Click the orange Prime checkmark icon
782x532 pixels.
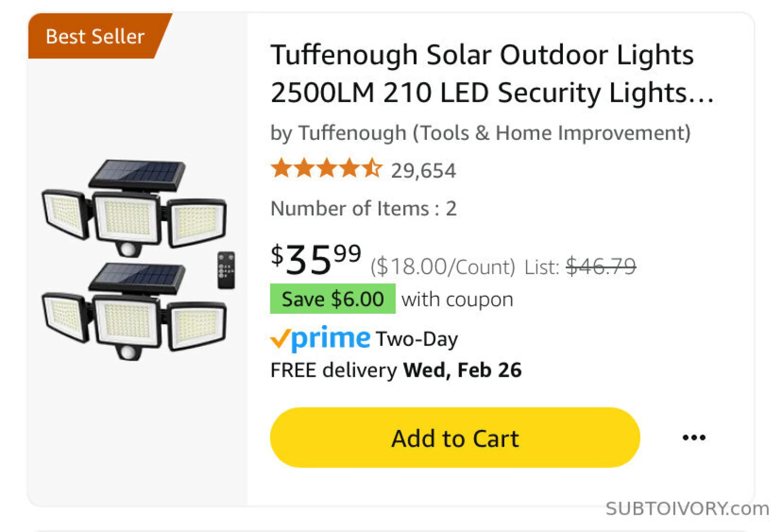point(280,338)
